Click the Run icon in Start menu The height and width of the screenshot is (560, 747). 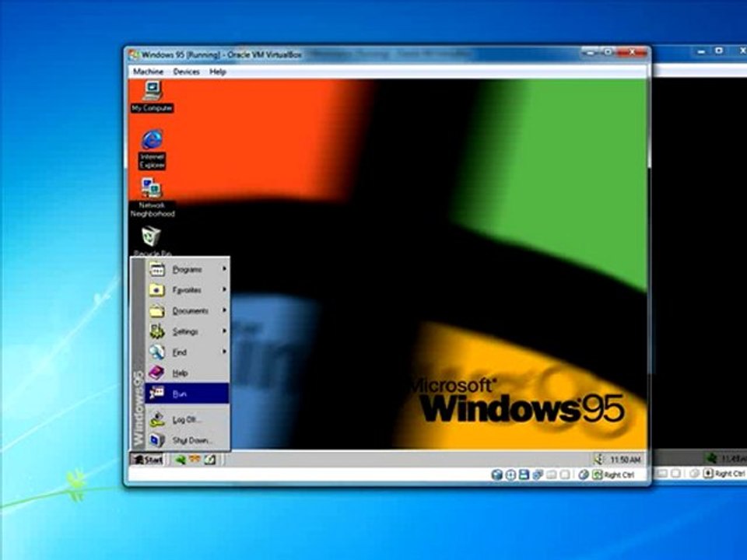pos(156,394)
